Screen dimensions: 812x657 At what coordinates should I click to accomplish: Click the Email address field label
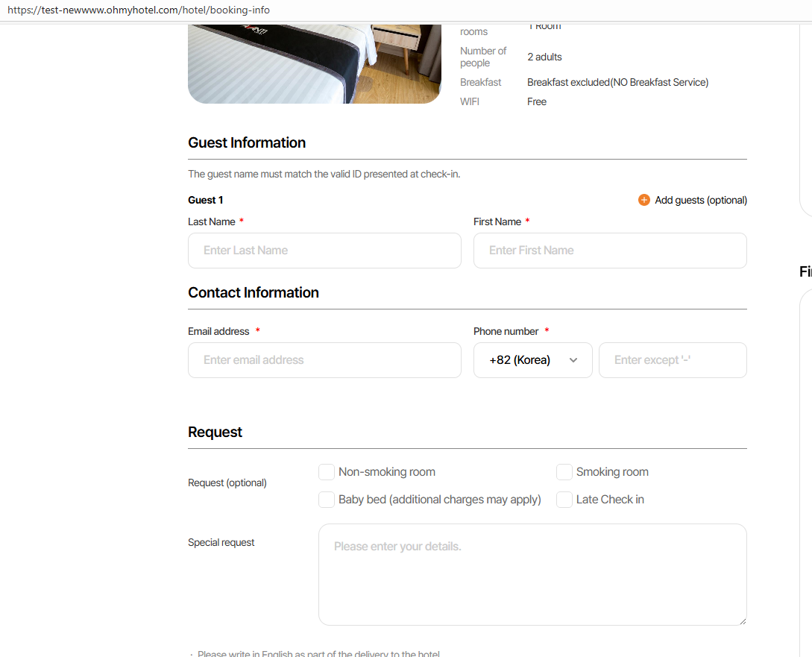218,331
